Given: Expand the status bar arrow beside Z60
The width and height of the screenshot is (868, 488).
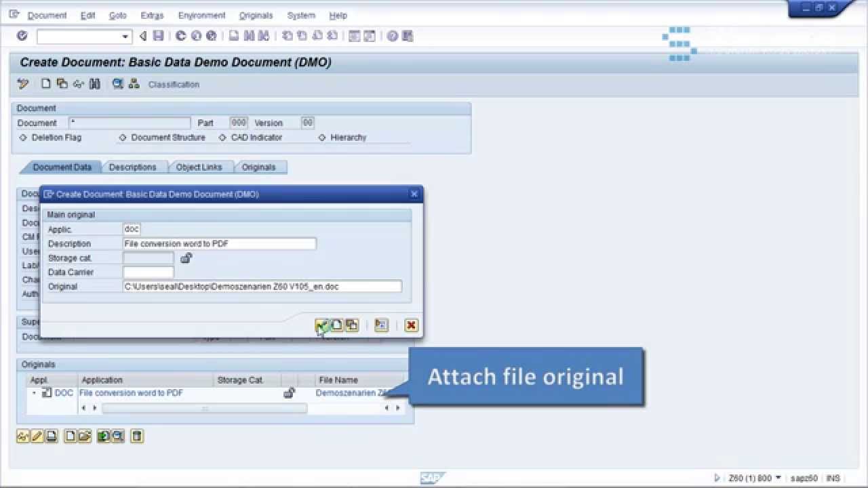Looking at the screenshot, I should click(717, 478).
